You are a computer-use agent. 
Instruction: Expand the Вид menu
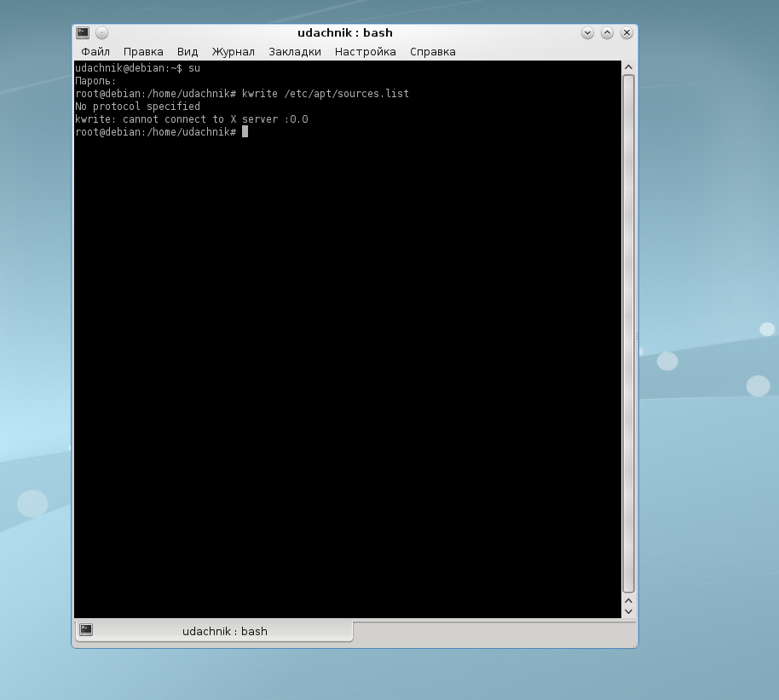pos(188,52)
